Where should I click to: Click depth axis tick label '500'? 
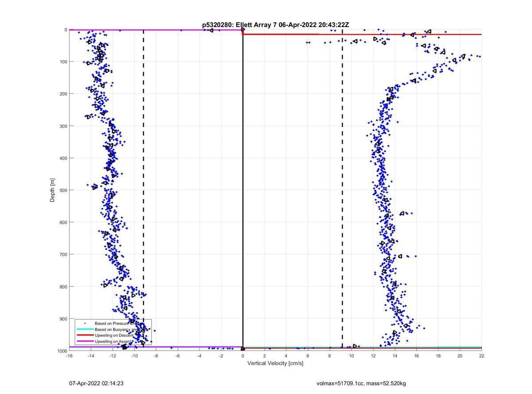coord(63,190)
